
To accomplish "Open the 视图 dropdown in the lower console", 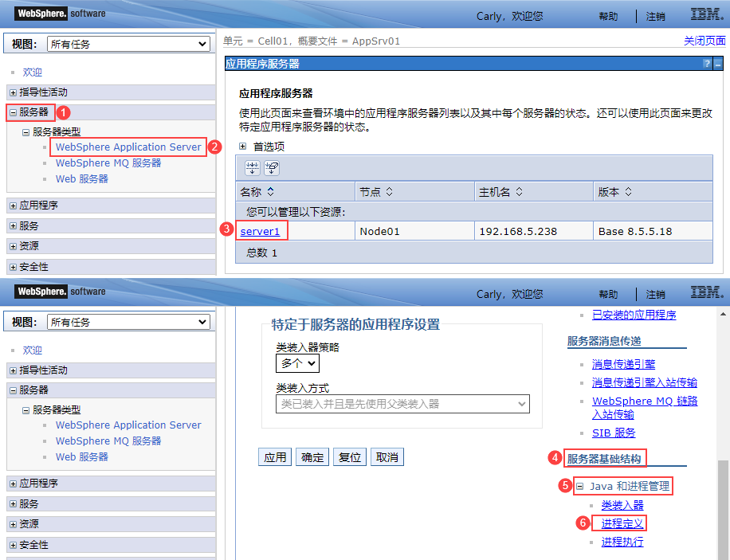I will click(128, 322).
